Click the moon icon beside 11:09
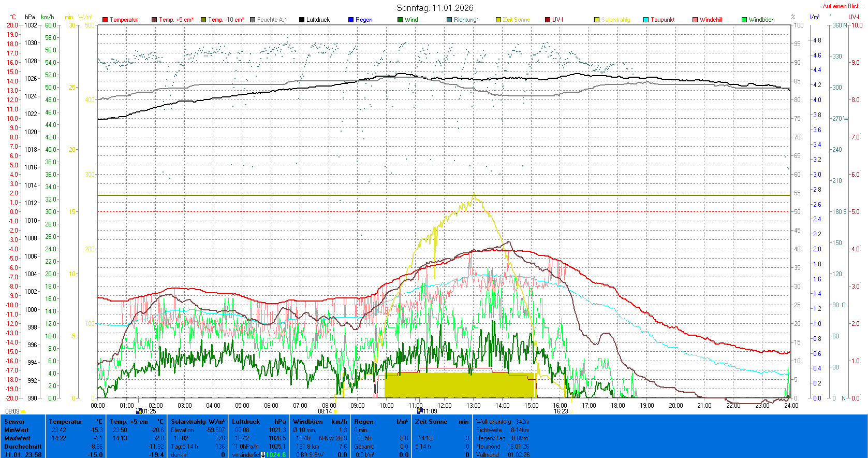The width and height of the screenshot is (868, 458). pyautogui.click(x=420, y=411)
